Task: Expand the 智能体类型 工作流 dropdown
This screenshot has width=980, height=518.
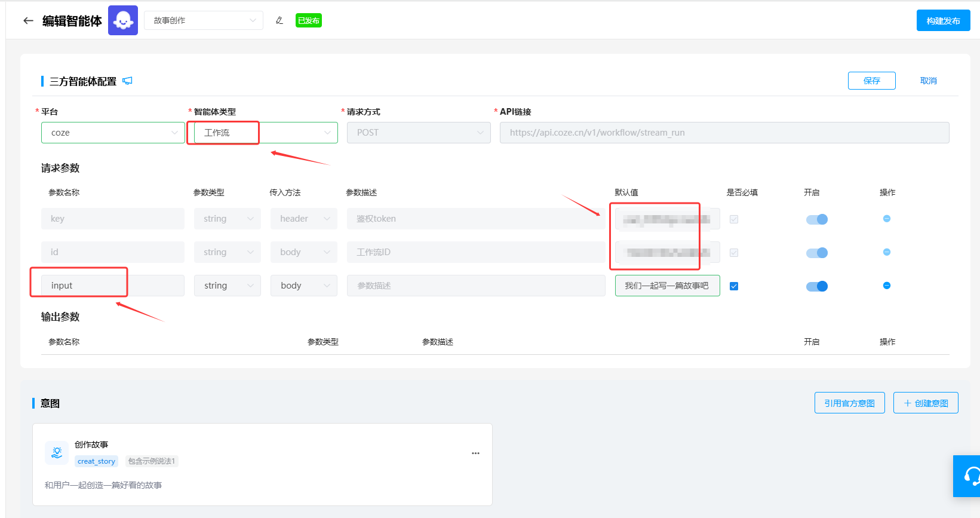Action: click(x=263, y=133)
